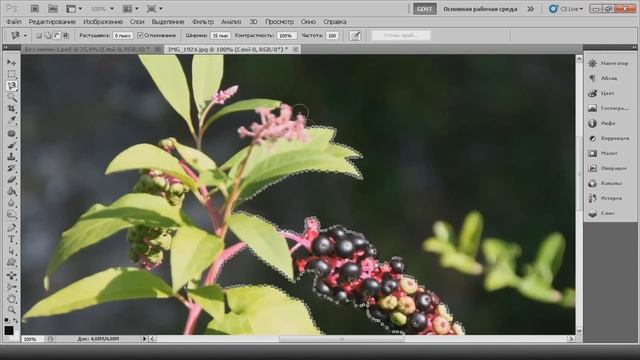This screenshot has height=360, width=640.
Task: Open the Выделение menu
Action: pos(168,22)
